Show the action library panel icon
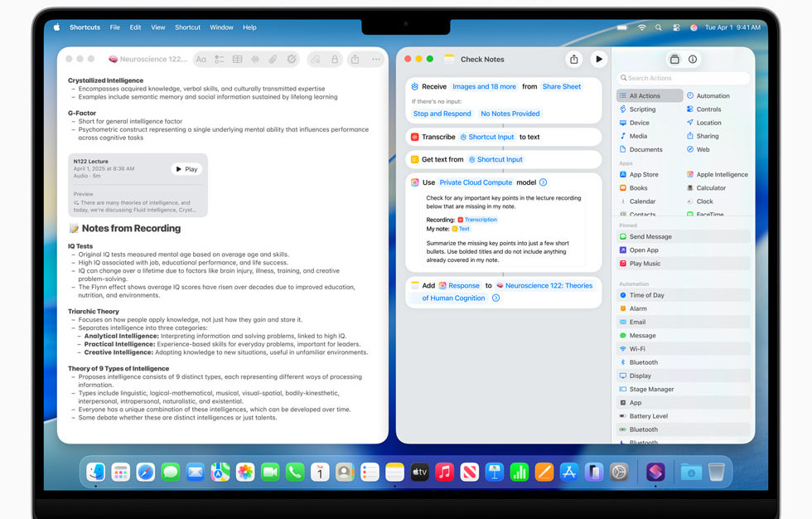 pyautogui.click(x=674, y=59)
